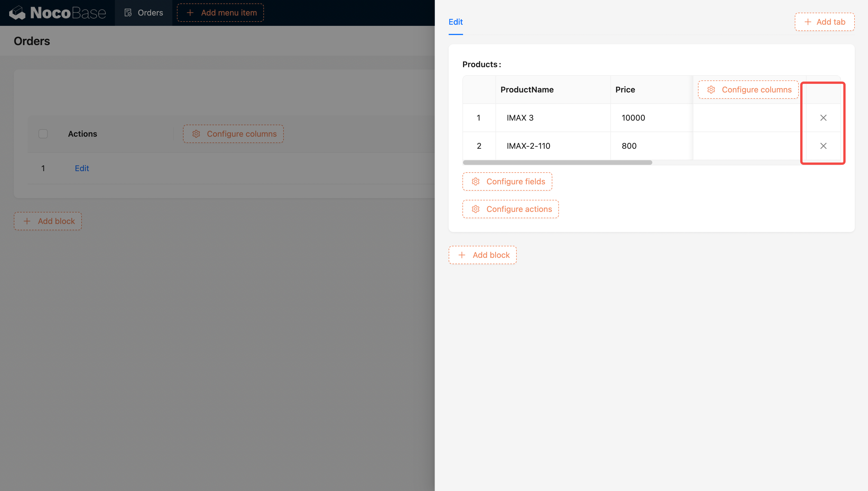Switch to the Edit tab
The width and height of the screenshot is (868, 491).
[x=455, y=22]
